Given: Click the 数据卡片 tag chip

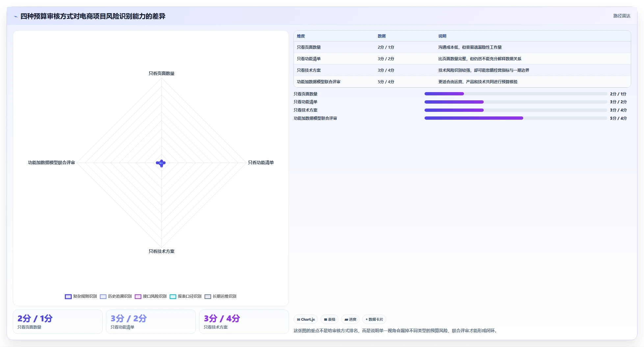Looking at the screenshot, I should coord(374,319).
